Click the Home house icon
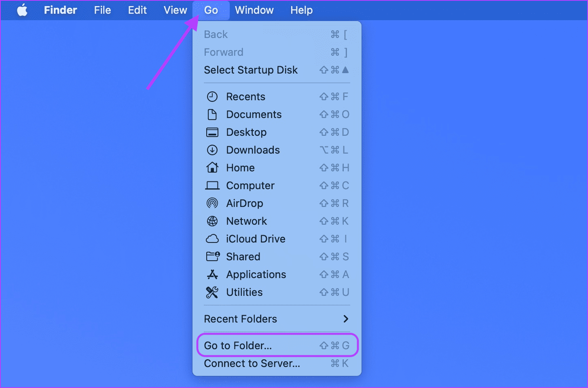The width and height of the screenshot is (588, 388). tap(212, 167)
